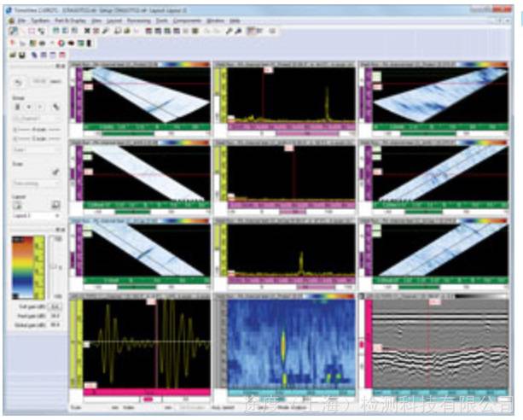523x420 pixels.
Task: Open the dropdown below the eyedropper icon
Action: (x=37, y=184)
